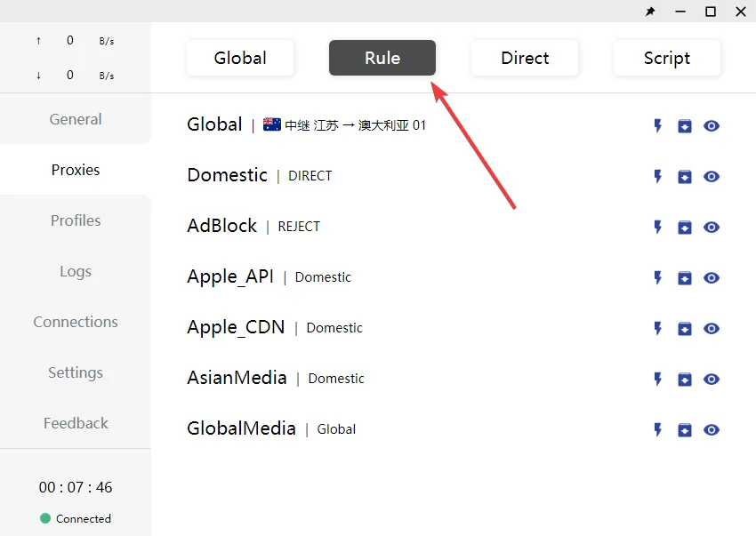Toggle eye visibility for Domestic group
756x536 pixels.
[x=712, y=177]
